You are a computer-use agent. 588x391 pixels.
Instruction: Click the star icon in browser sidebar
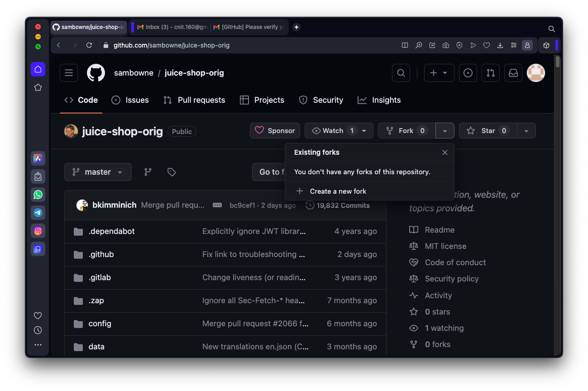(x=38, y=87)
